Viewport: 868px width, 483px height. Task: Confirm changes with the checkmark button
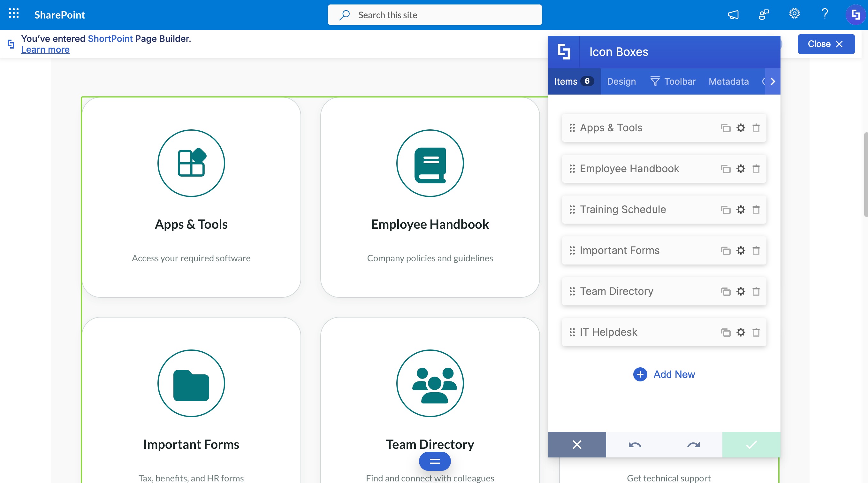click(x=751, y=445)
